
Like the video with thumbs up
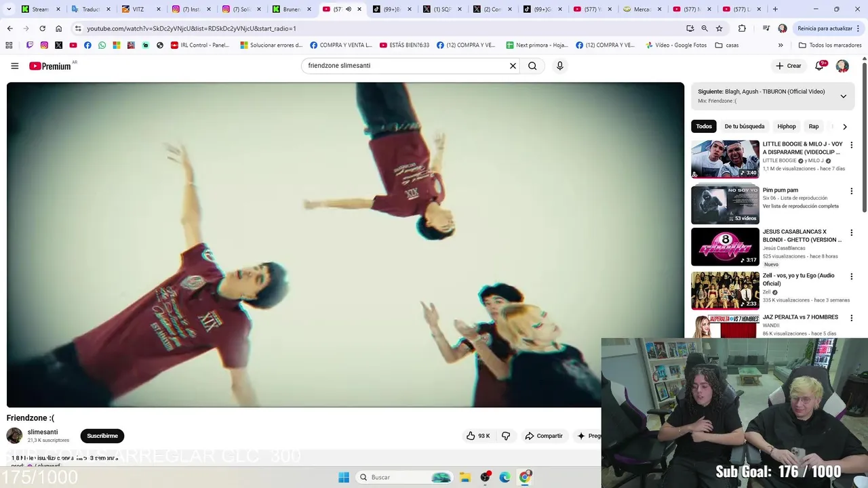coord(477,436)
